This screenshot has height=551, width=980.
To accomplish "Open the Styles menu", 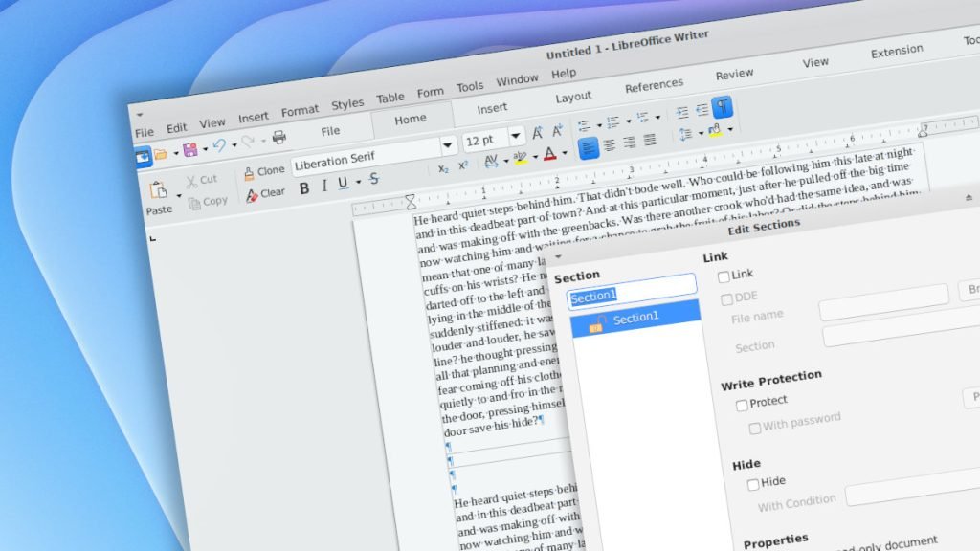I will [x=346, y=104].
